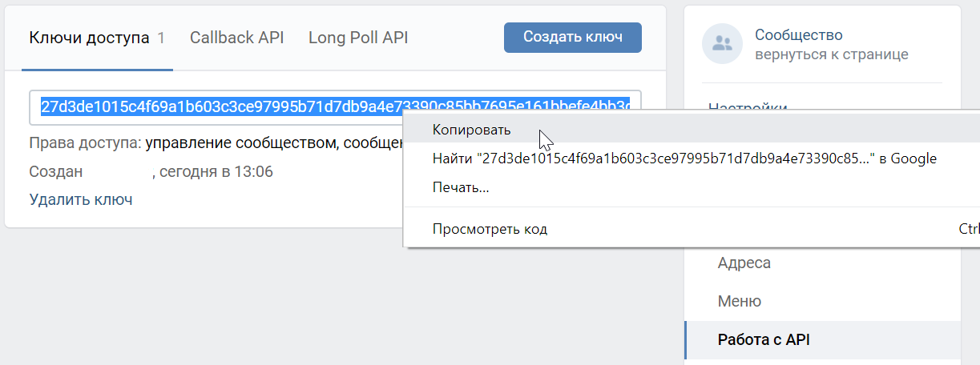The image size is (980, 365).
Task: Click the access token text field
Action: click(x=216, y=107)
